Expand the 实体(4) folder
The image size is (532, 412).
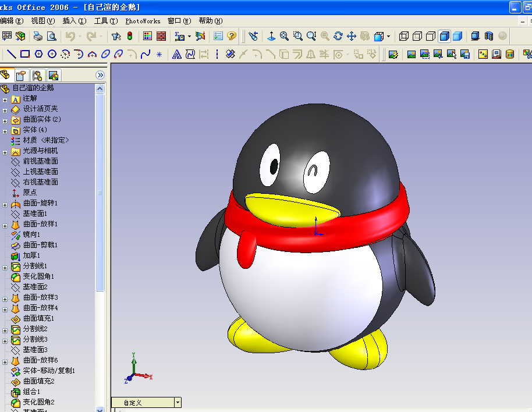(x=5, y=132)
